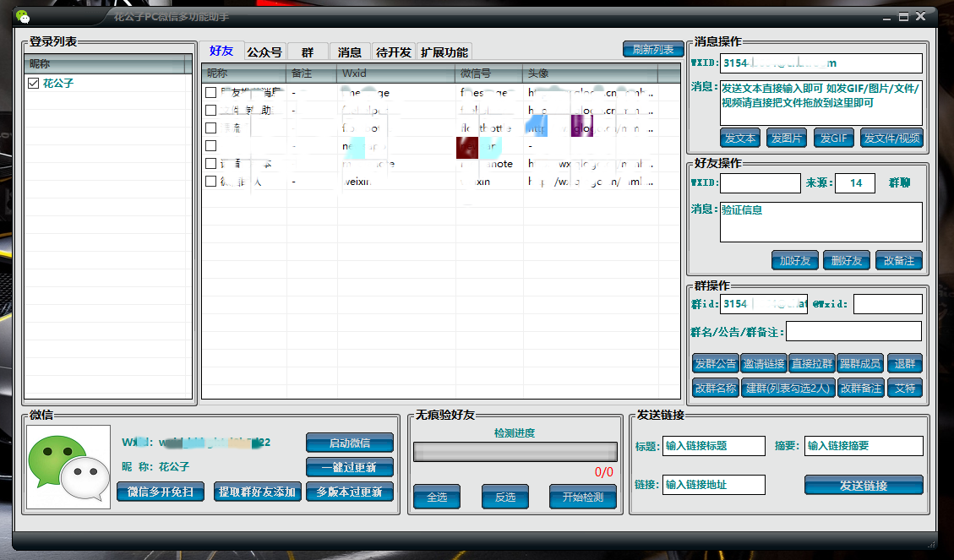The height and width of the screenshot is (560, 954).
Task: Click the 昵称 header in 登录列表
Action: pyautogui.click(x=106, y=64)
